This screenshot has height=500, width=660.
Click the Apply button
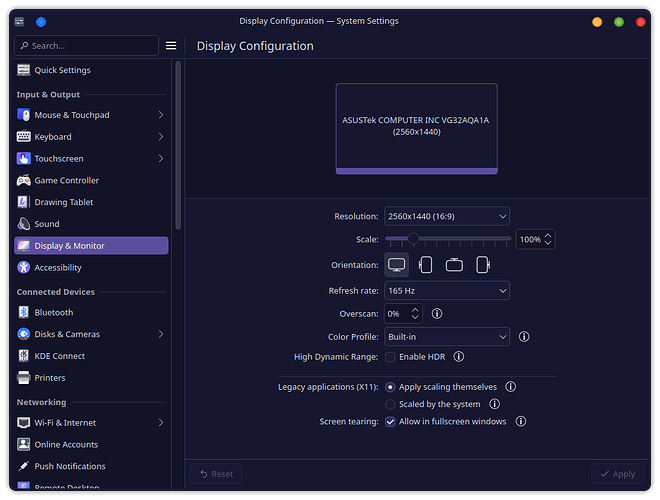[x=617, y=474]
